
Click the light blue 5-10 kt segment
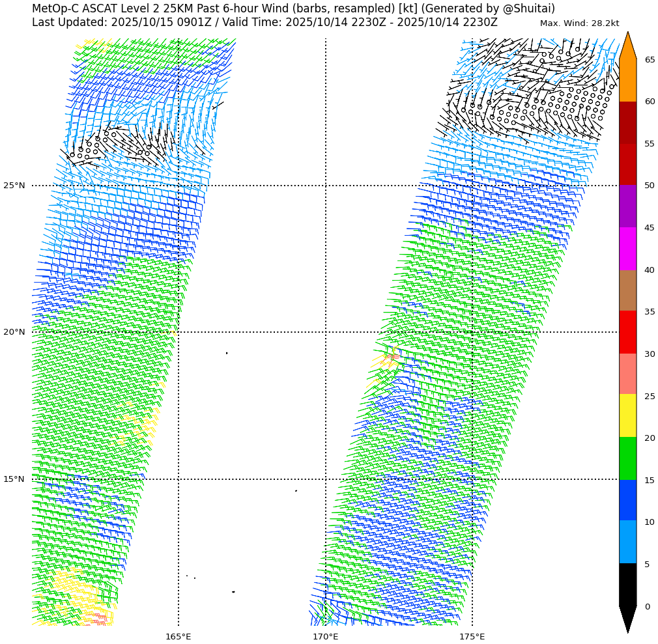click(x=627, y=542)
